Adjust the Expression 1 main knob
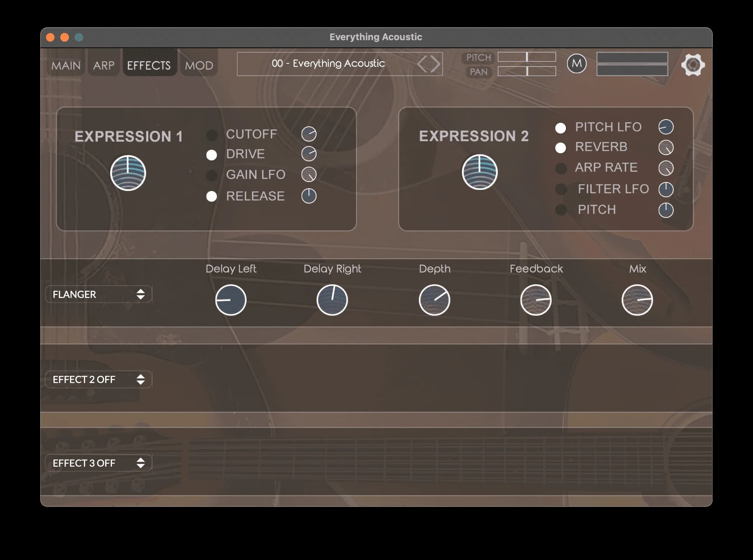The image size is (753, 560). [127, 173]
